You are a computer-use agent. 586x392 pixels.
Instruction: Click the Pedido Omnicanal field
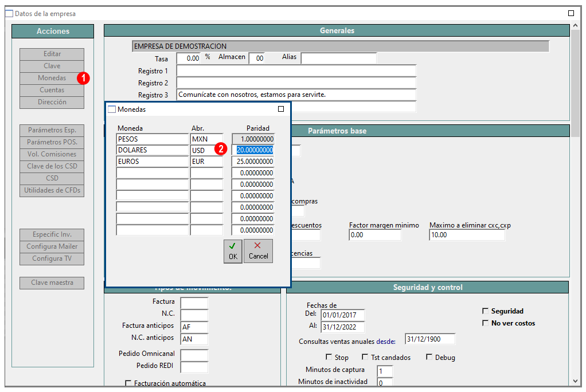[194, 355]
